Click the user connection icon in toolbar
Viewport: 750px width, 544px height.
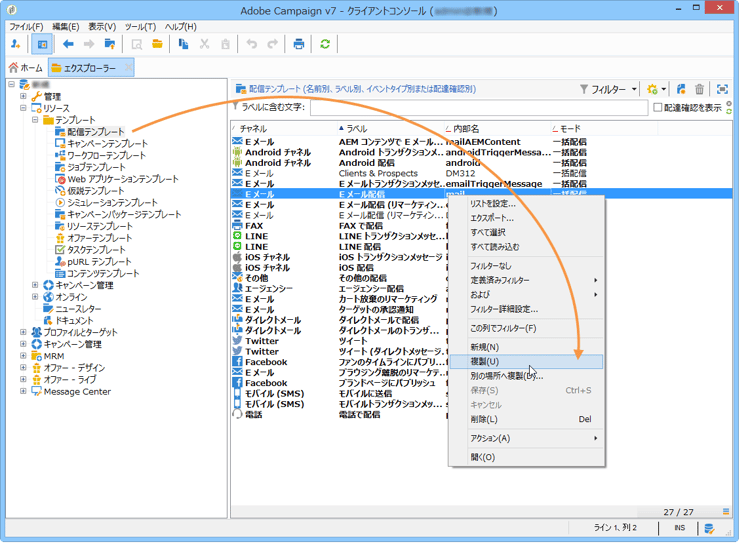point(16,44)
